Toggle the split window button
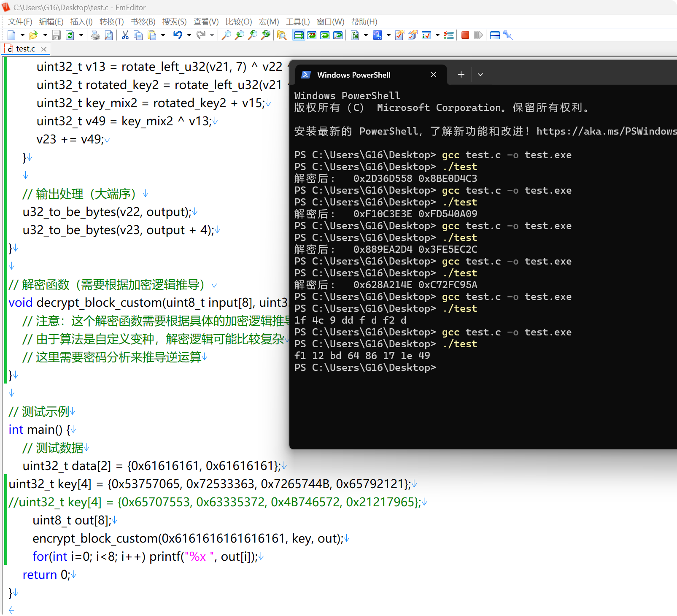 tap(495, 35)
